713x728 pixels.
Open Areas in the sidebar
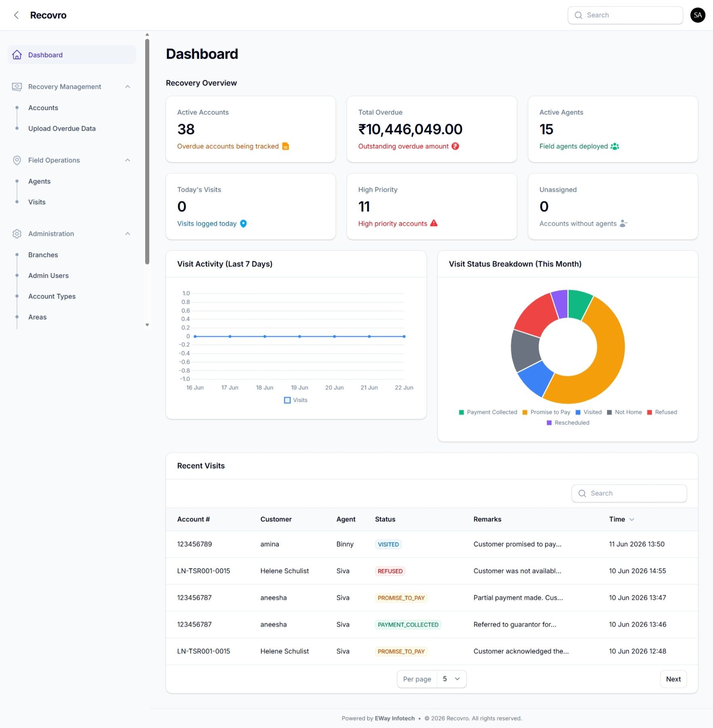click(37, 317)
